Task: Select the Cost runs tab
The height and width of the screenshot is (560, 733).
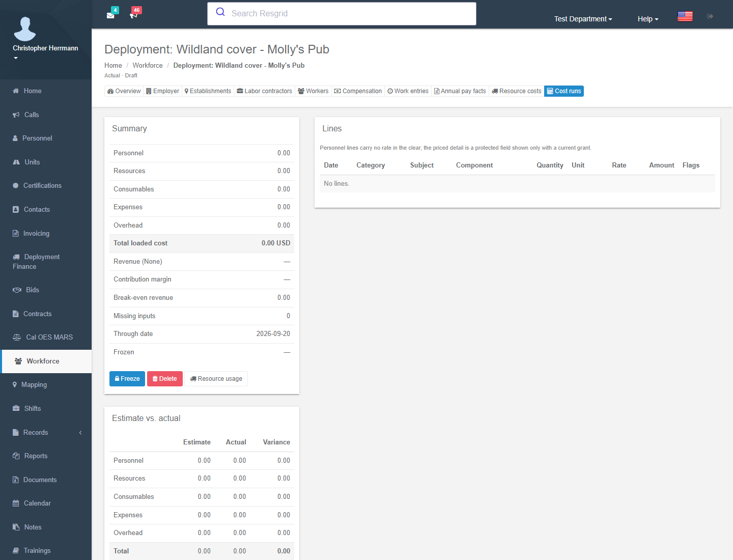Action: click(564, 91)
